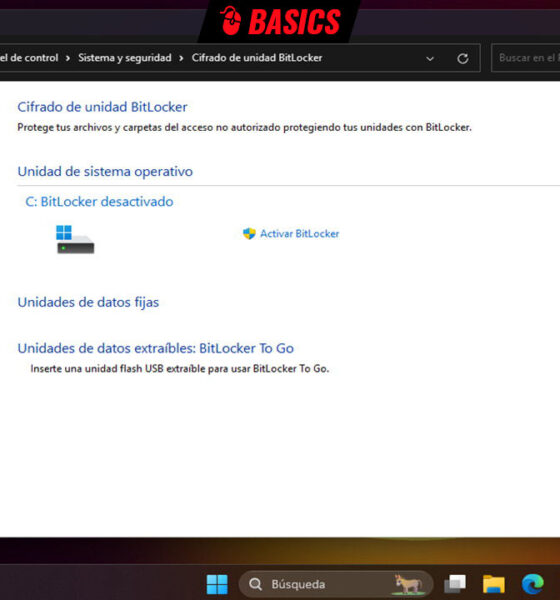This screenshot has height=600, width=560.
Task: Click the el de control breadcrumb segment
Action: (x=29, y=58)
